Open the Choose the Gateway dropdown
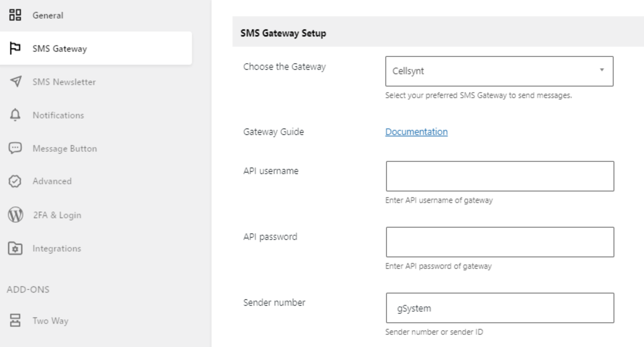The image size is (644, 347). click(x=499, y=71)
